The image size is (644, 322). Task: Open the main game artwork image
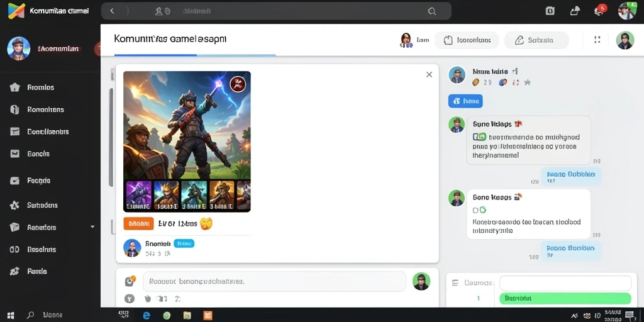coord(187,125)
